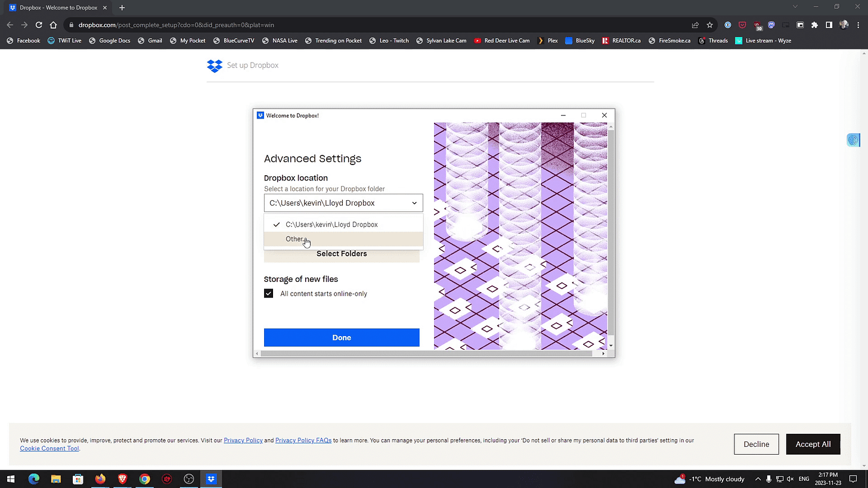868x488 pixels.
Task: Open the Windows notification center
Action: pyautogui.click(x=853, y=479)
